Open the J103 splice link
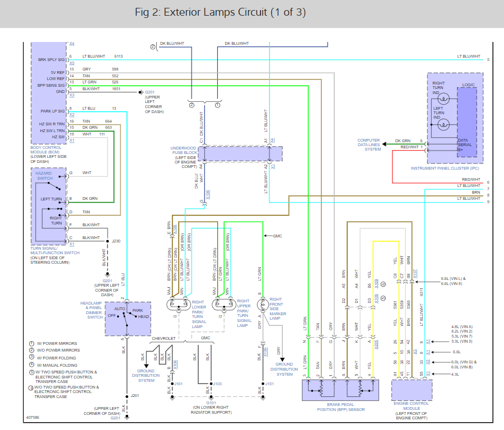Screen dimensions: 504x430 [218, 384]
